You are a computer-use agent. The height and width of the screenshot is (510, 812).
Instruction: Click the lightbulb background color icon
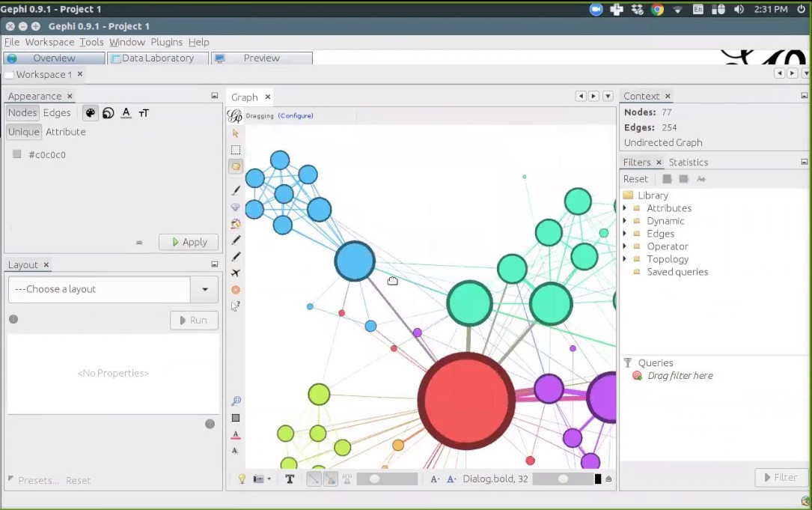click(x=241, y=479)
